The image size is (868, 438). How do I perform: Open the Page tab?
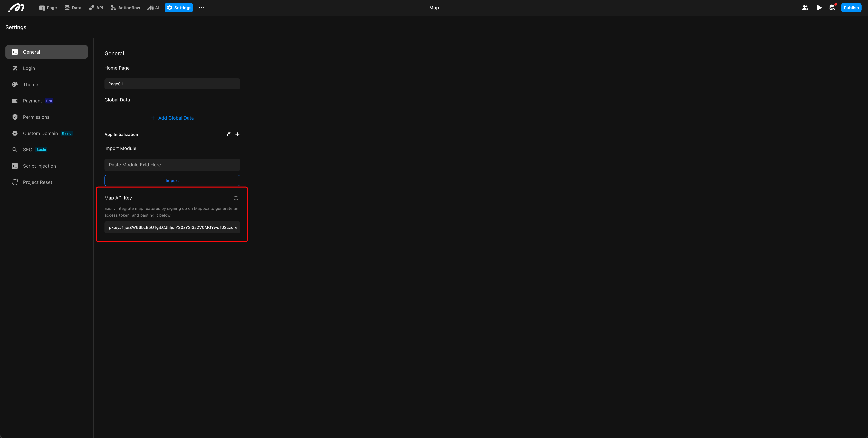pyautogui.click(x=48, y=8)
